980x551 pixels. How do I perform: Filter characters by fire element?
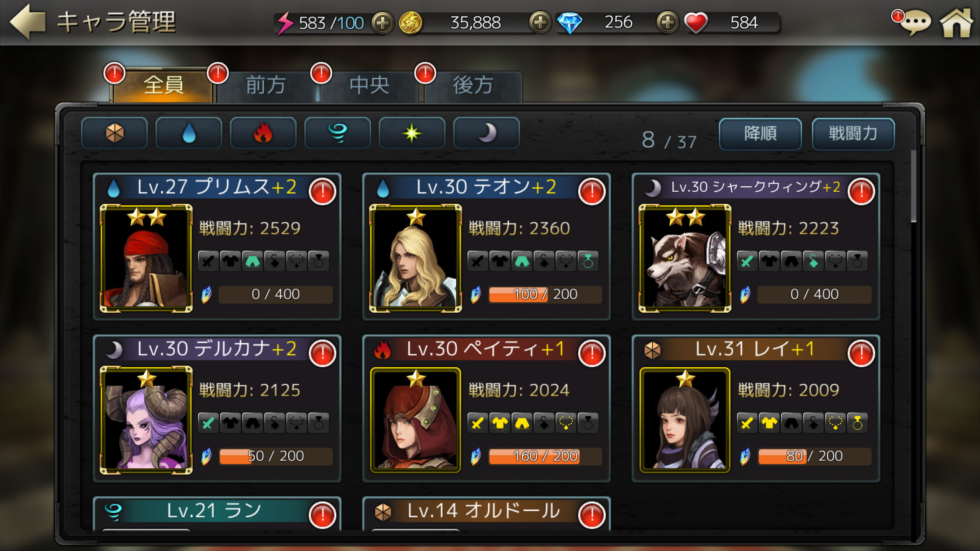pyautogui.click(x=263, y=133)
